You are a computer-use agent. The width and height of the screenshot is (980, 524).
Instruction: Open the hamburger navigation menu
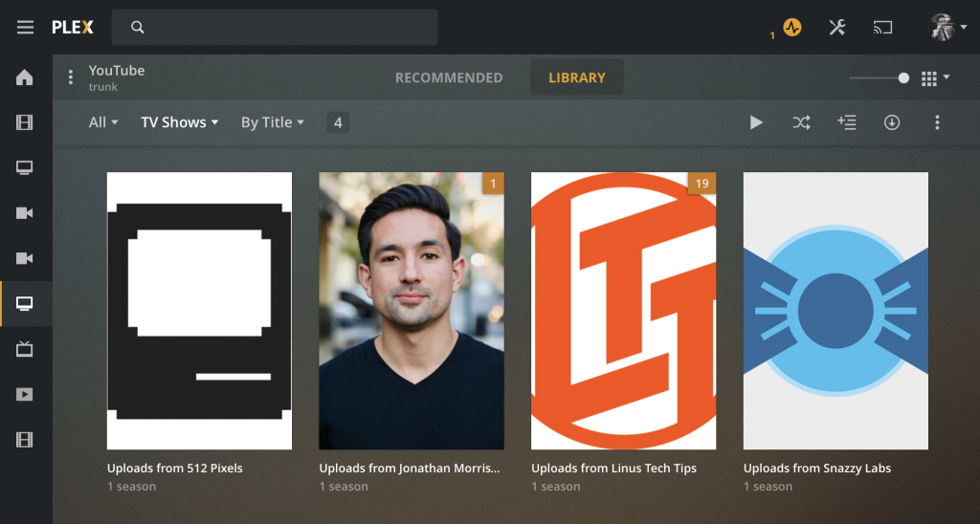25,28
